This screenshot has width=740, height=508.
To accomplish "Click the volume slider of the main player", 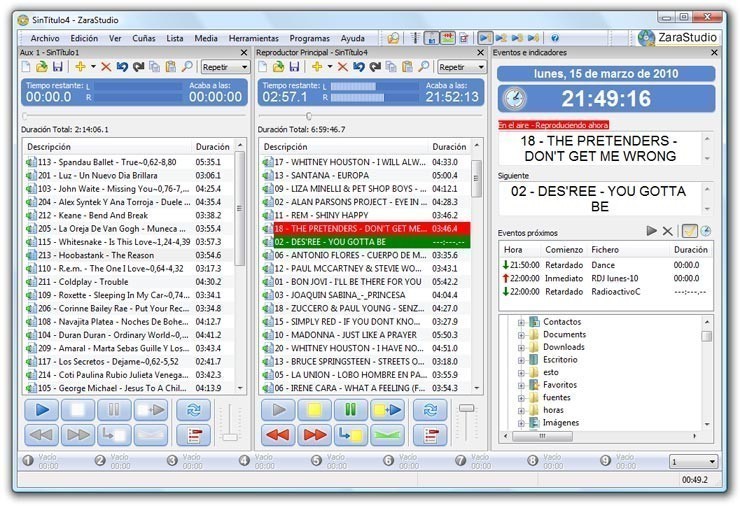I will pos(466,409).
